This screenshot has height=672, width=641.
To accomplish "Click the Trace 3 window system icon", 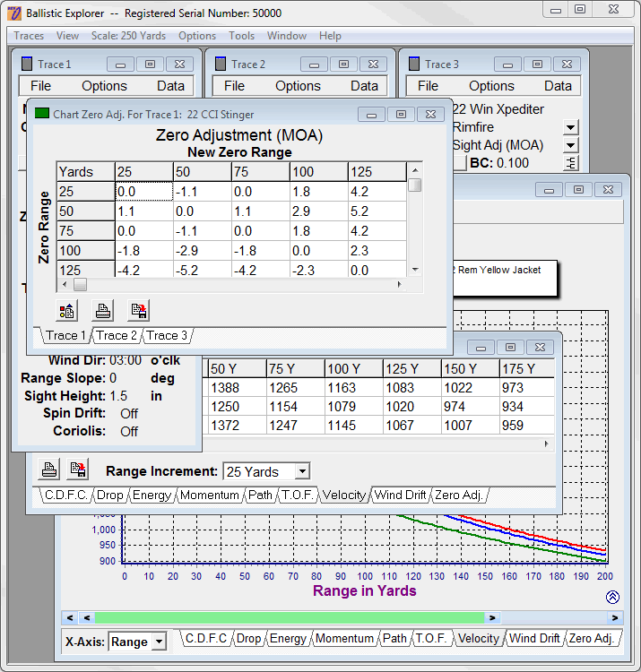I will point(414,64).
